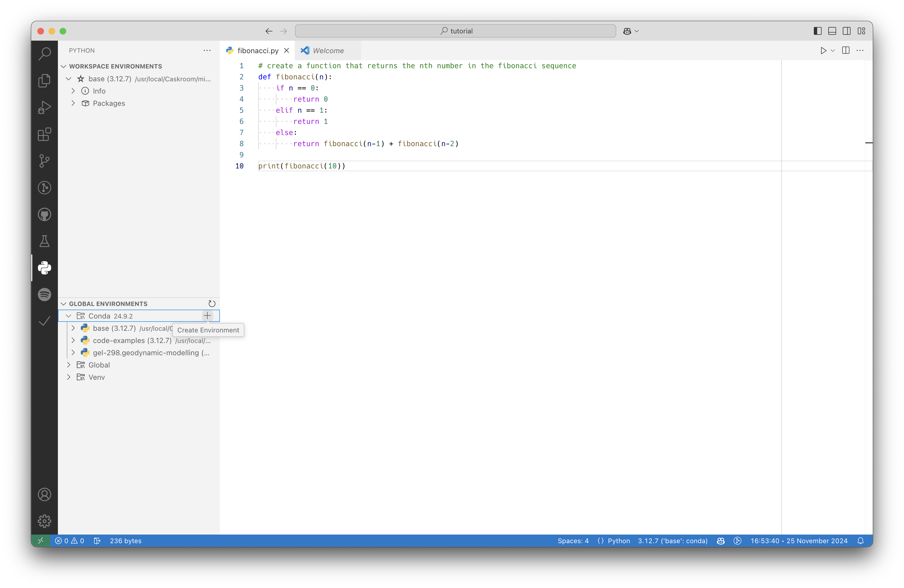Click the Testing icon in activity bar

[x=44, y=241]
